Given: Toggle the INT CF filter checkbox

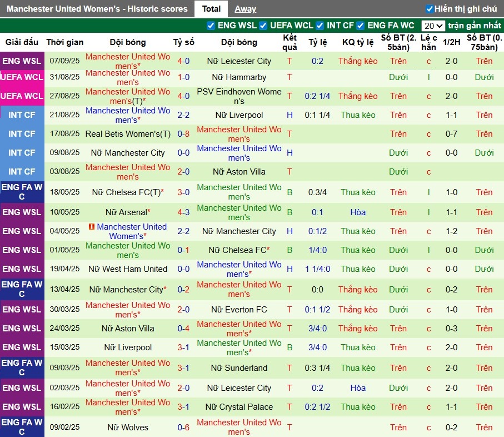Looking at the screenshot, I should tap(320, 26).
